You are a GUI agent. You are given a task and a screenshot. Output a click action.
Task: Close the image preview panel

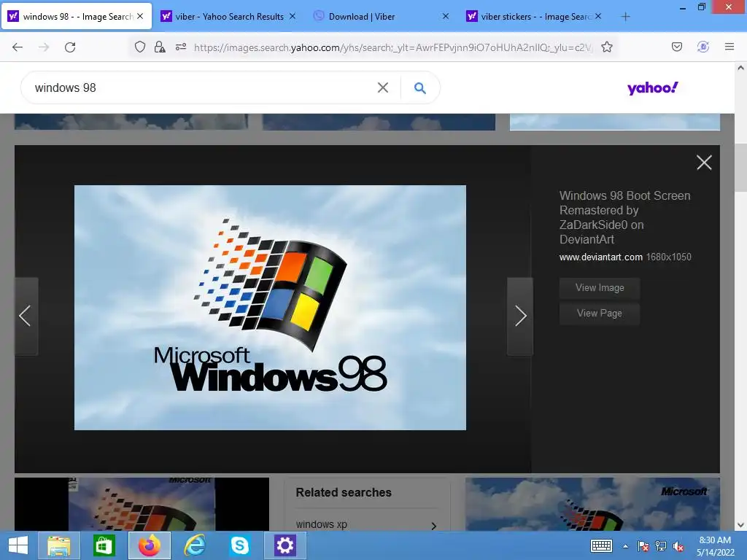pyautogui.click(x=704, y=163)
